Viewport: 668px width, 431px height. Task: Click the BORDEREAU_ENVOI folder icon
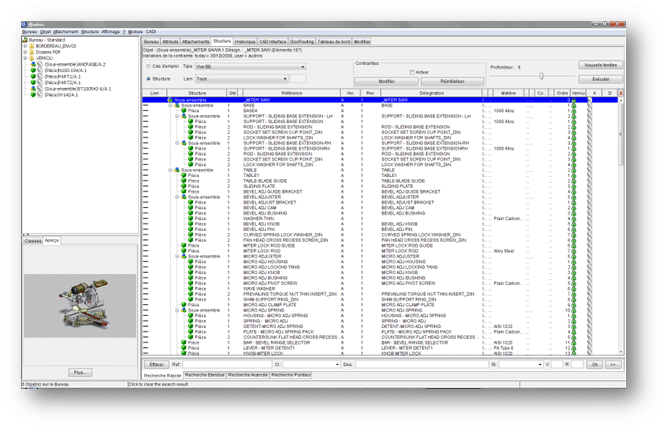(x=32, y=46)
